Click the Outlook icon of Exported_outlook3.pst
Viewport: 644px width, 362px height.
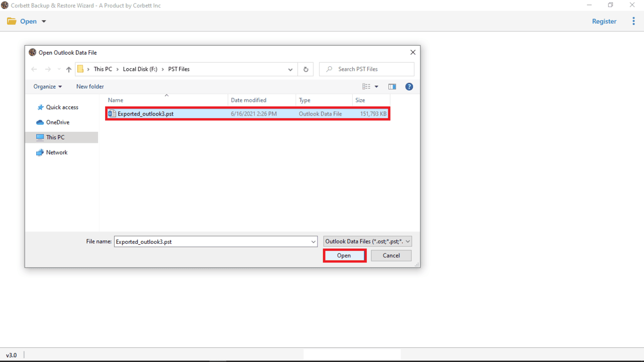[112, 114]
